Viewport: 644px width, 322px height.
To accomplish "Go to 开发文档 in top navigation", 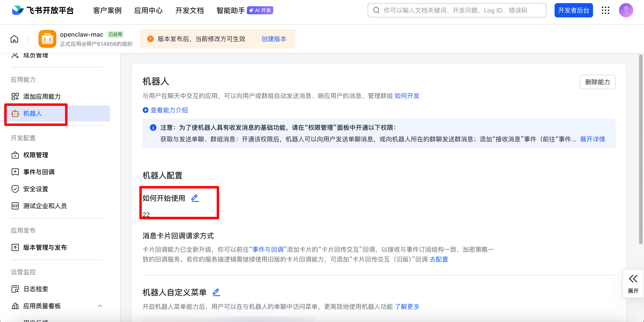I will tap(189, 10).
